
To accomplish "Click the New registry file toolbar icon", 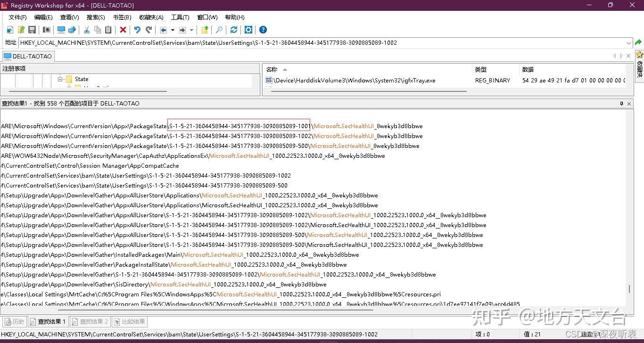I will tap(10, 30).
